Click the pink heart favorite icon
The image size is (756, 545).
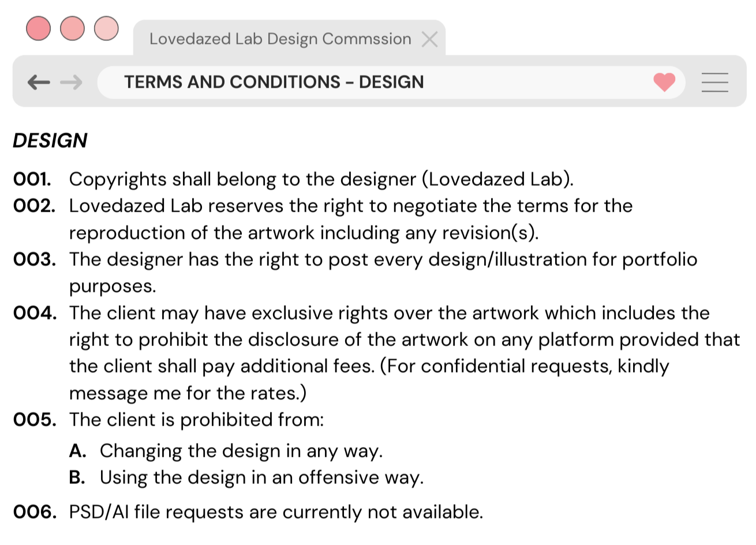pyautogui.click(x=664, y=82)
